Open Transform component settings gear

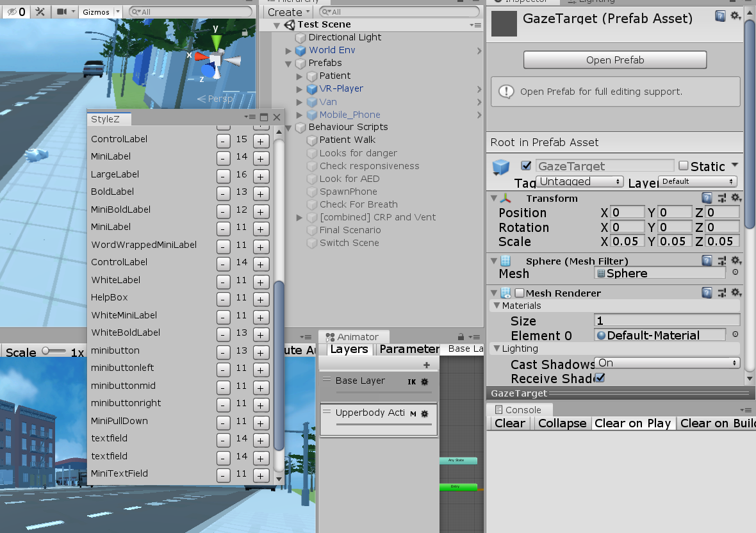coord(735,197)
